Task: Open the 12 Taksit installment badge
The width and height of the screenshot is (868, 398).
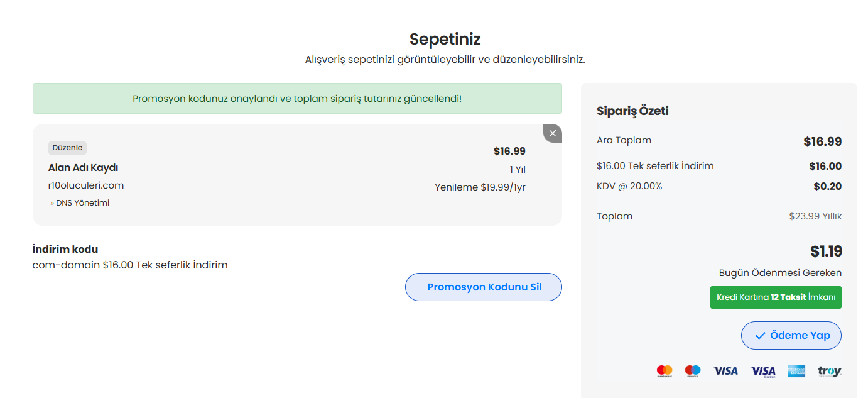Action: pyautogui.click(x=776, y=297)
